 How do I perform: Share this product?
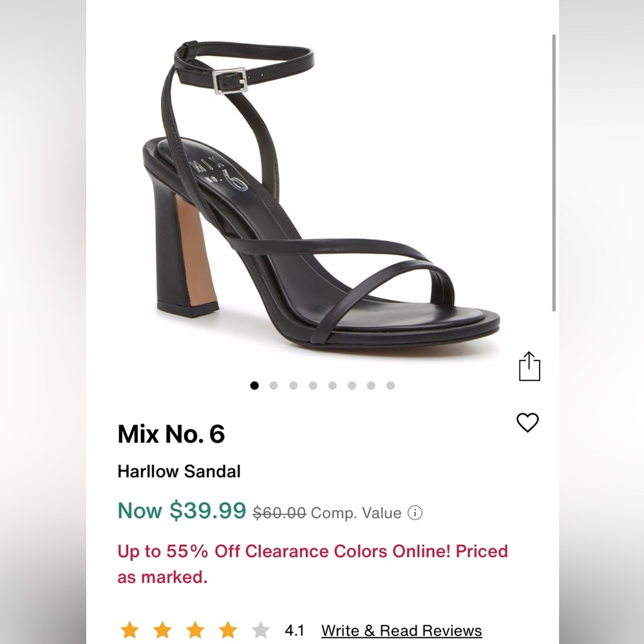coord(529,366)
